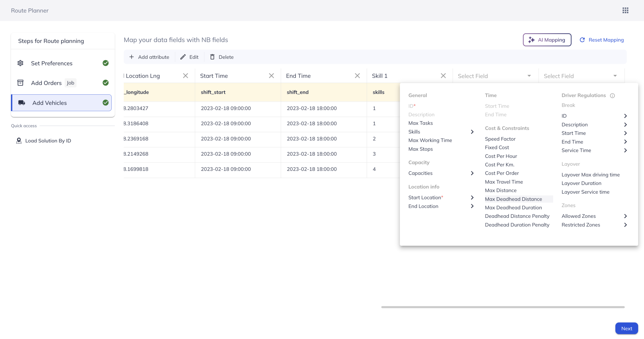Click the Driver Regulations info icon
Screen dimensions: 644x339
pyautogui.click(x=612, y=96)
